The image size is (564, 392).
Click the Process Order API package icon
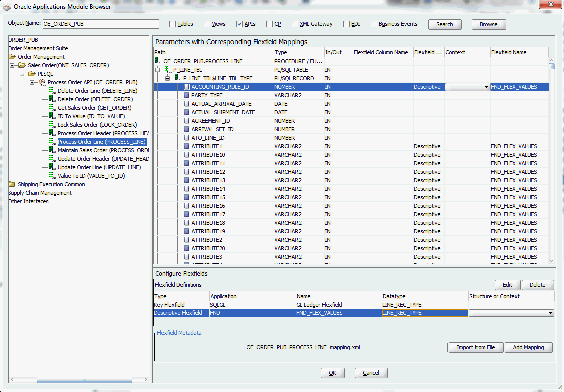tap(42, 82)
